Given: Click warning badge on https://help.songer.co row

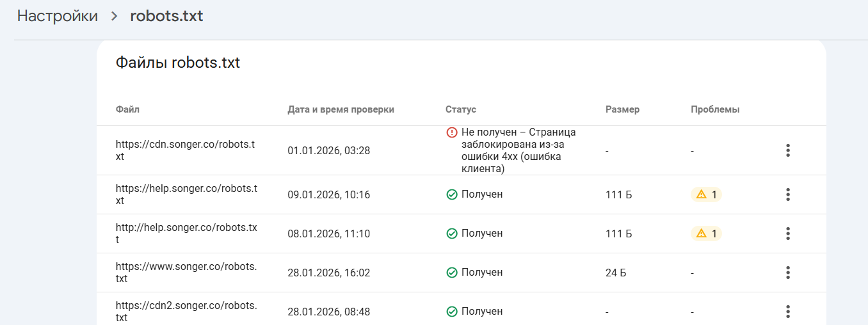Looking at the screenshot, I should (x=706, y=194).
